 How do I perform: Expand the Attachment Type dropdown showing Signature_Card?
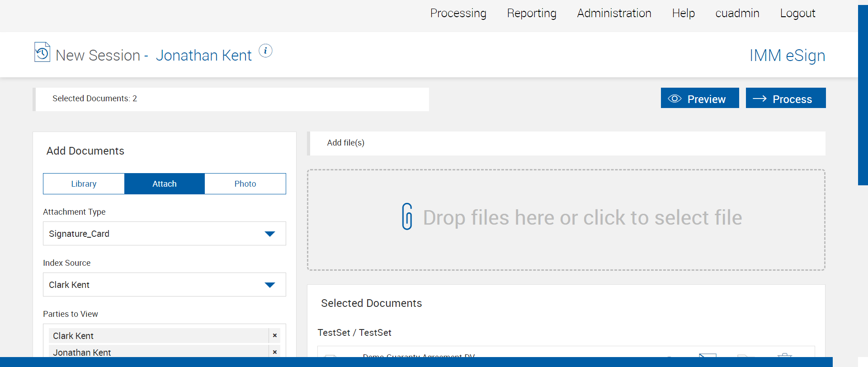[165, 234]
